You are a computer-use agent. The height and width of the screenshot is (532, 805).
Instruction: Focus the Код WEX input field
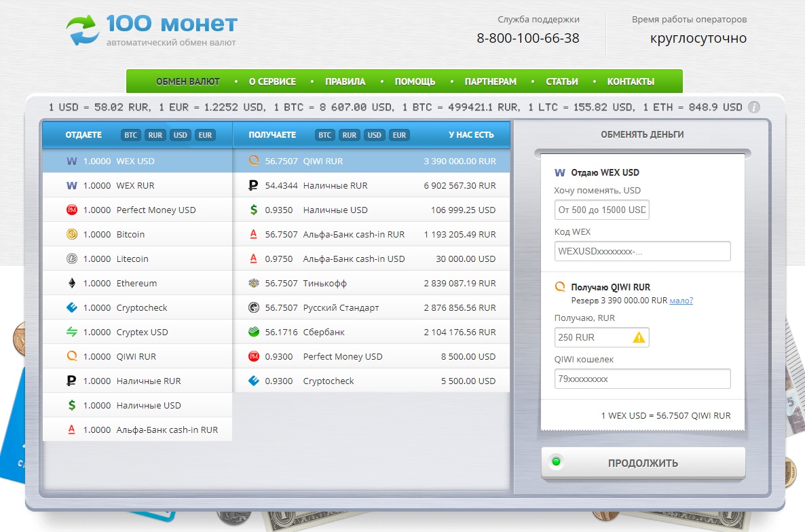coord(642,251)
